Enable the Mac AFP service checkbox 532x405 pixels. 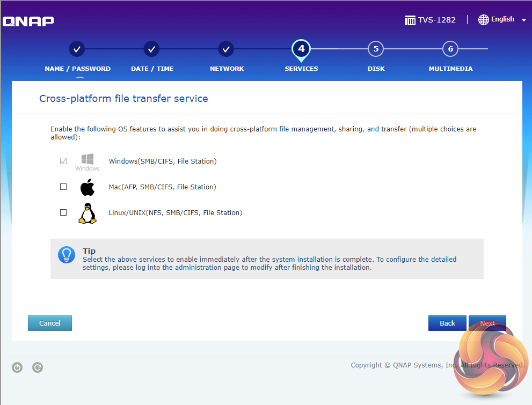click(x=63, y=187)
